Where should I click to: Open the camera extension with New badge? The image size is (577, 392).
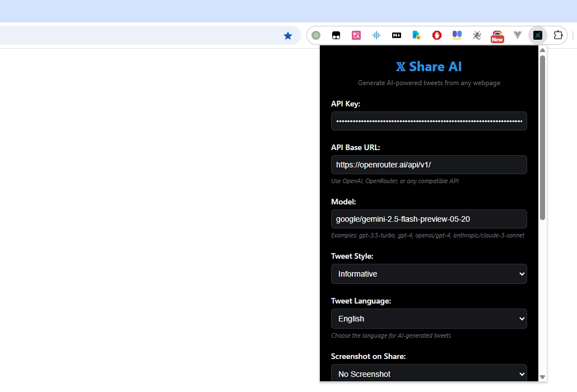(497, 35)
